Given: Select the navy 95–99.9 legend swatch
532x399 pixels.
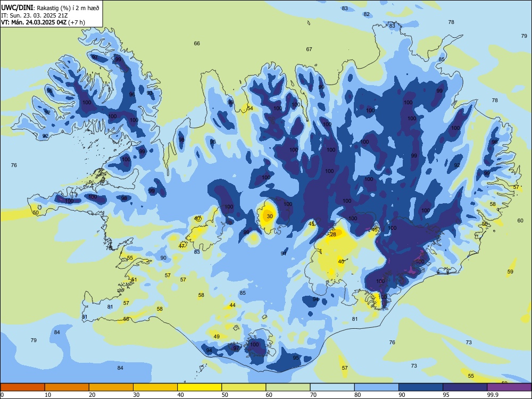Looking at the screenshot, I should pos(465,387).
